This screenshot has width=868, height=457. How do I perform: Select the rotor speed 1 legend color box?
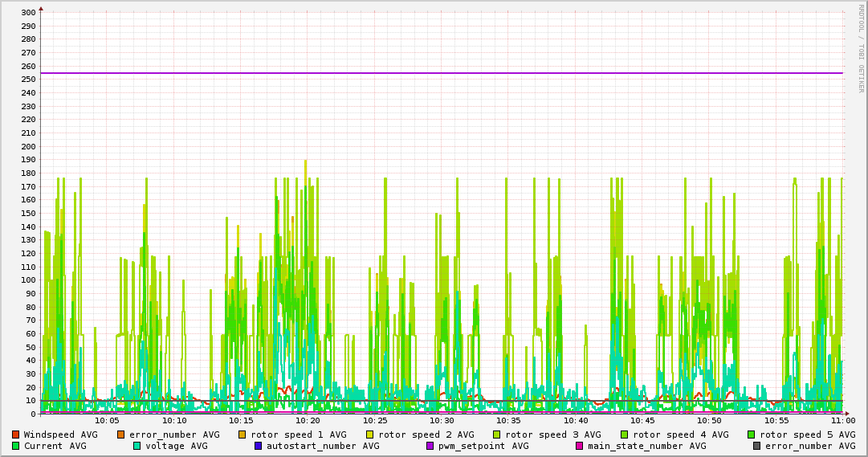coord(242,435)
